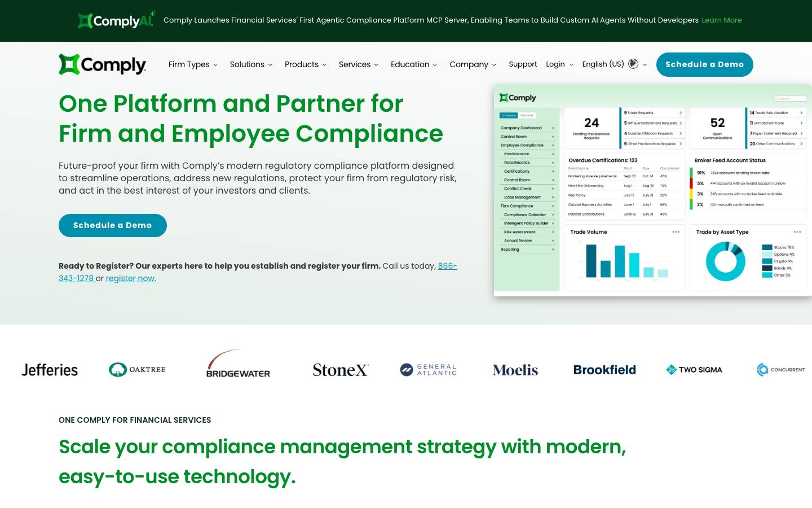Open the Education menu
This screenshot has width=812, height=508.
coord(414,64)
